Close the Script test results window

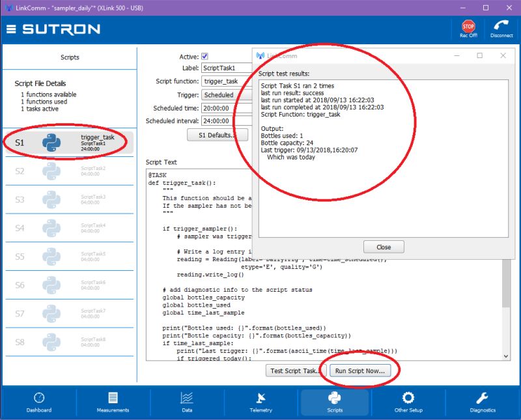[x=384, y=247]
